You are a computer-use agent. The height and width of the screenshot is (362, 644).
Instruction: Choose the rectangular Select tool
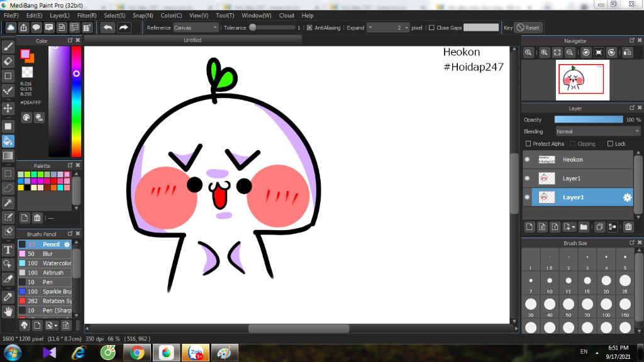click(8, 173)
